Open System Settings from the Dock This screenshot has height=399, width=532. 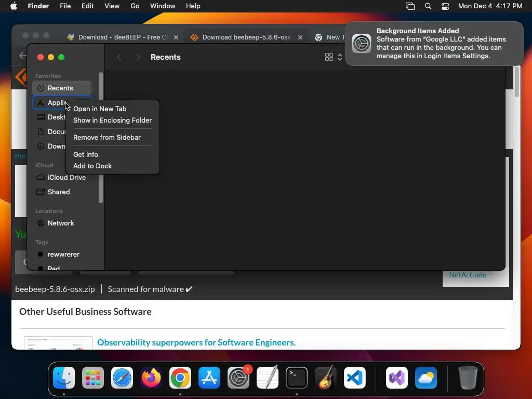238,378
